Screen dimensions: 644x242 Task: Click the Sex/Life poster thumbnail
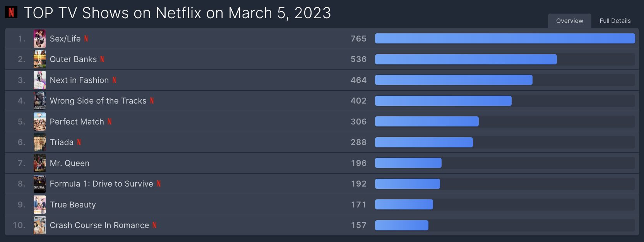(x=39, y=39)
